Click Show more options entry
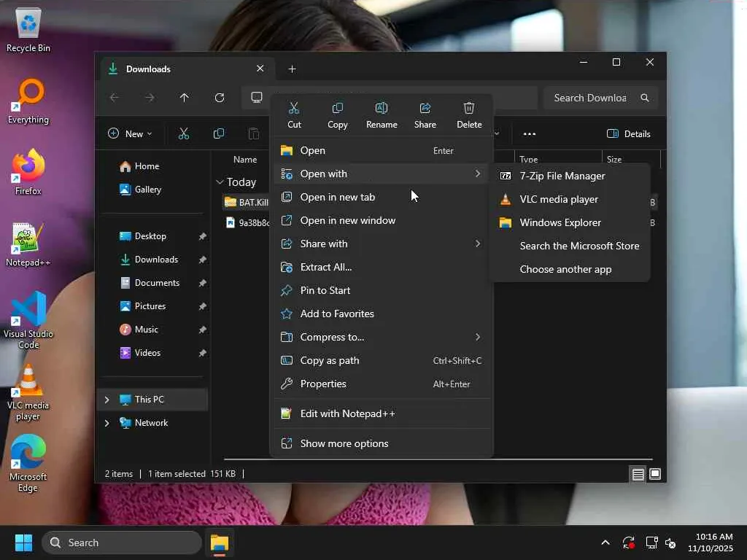This screenshot has height=560, width=747. coord(344,443)
